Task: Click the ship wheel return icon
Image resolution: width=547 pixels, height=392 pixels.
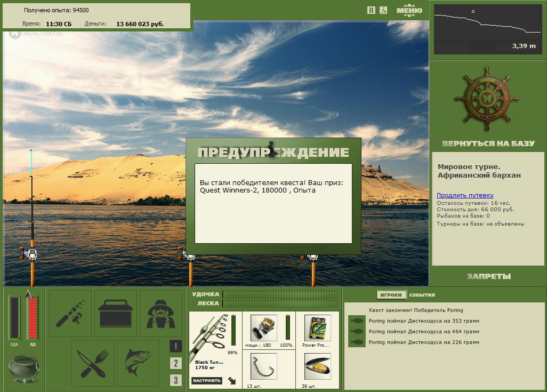Action: coord(487,99)
